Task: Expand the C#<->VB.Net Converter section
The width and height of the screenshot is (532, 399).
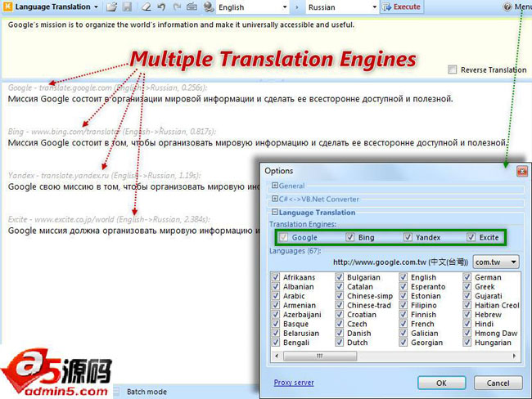Action: click(x=275, y=199)
